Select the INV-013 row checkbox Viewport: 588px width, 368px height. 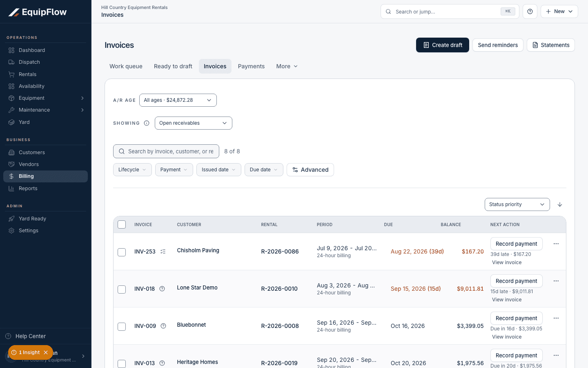(122, 364)
